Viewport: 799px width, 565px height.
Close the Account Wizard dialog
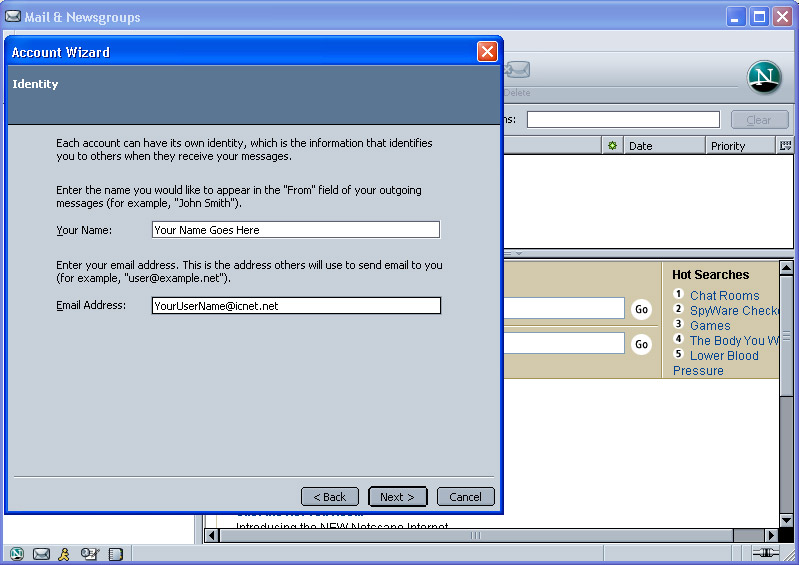click(x=487, y=51)
